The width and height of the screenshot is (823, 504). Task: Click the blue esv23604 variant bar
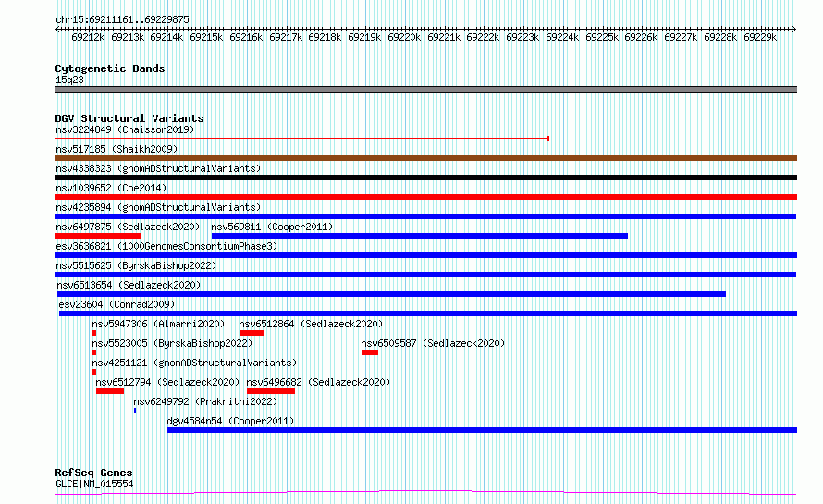pos(428,313)
